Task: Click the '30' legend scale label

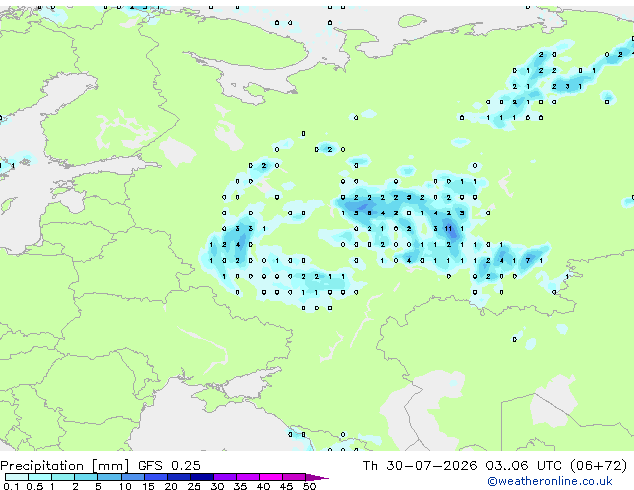Action: coord(217,486)
